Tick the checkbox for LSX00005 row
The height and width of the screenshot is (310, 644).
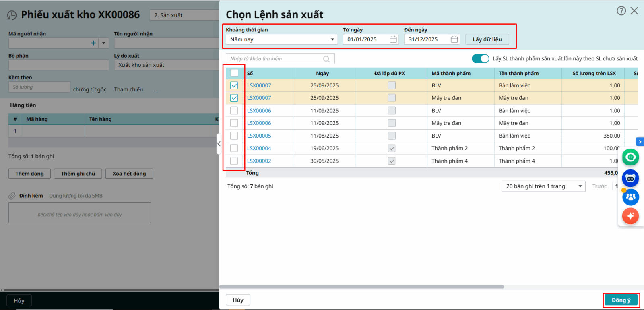[234, 136]
